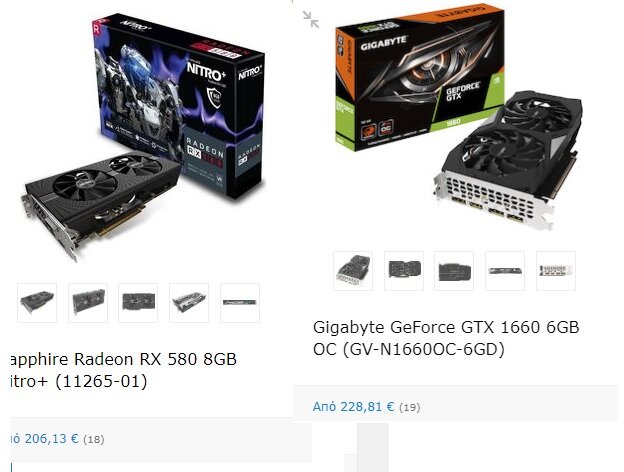Select second Gigabyte thumbnail with front fans
This screenshot has width=624, height=472.
[404, 271]
